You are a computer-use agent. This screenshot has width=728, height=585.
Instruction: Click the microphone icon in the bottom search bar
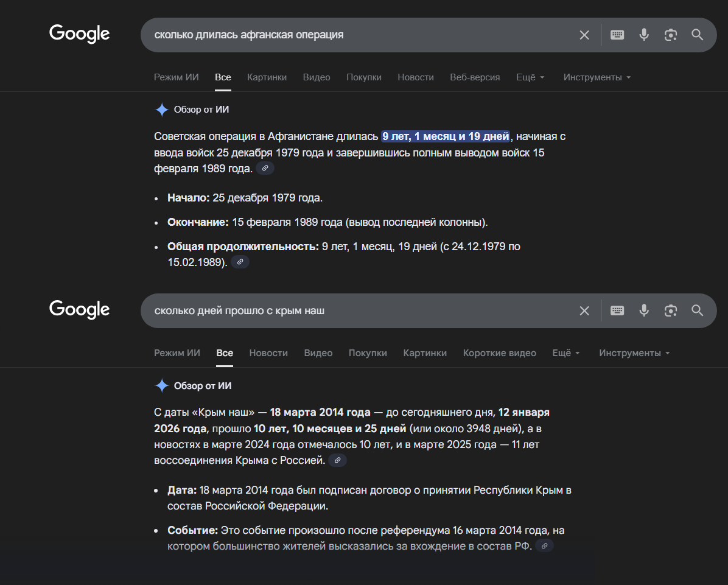click(644, 310)
